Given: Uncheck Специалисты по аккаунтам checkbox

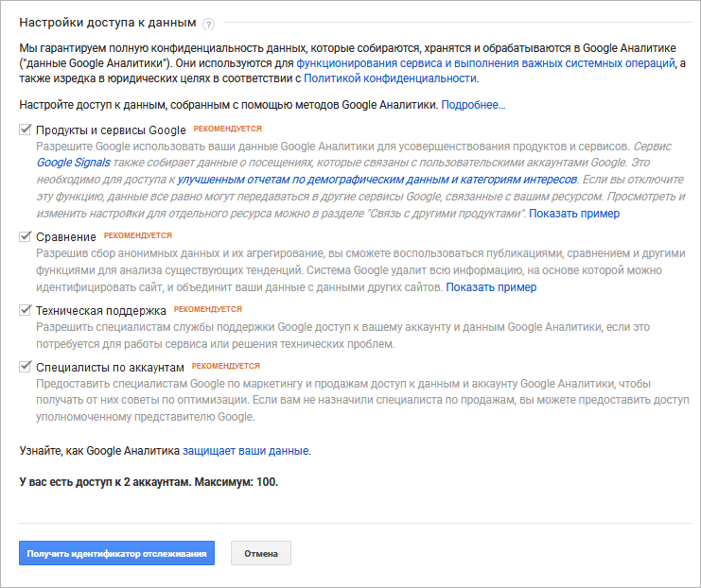Looking at the screenshot, I should 25,367.
